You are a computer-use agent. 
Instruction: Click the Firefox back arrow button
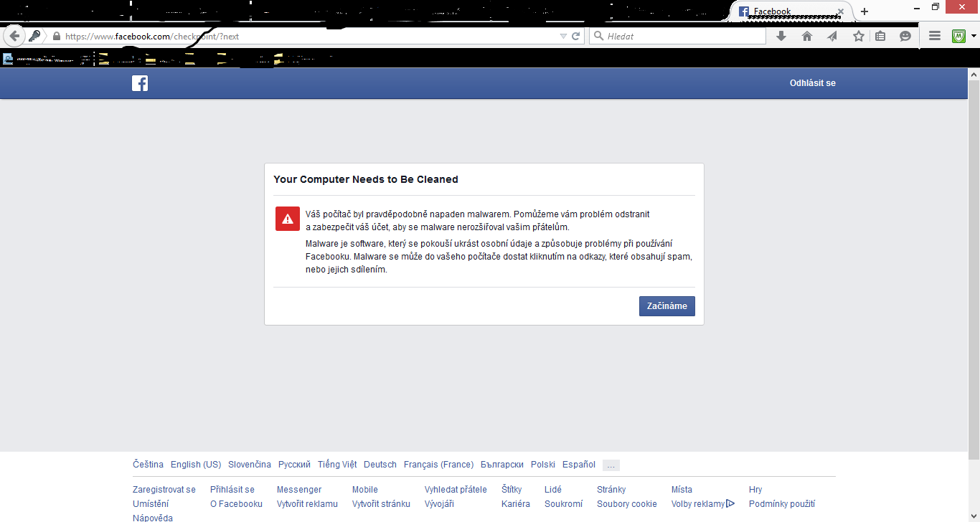(14, 36)
